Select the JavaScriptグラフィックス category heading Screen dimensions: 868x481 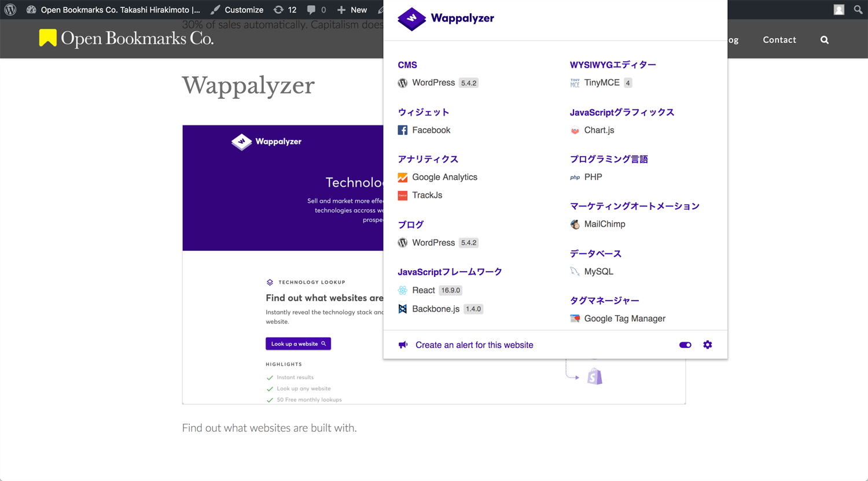(x=622, y=112)
